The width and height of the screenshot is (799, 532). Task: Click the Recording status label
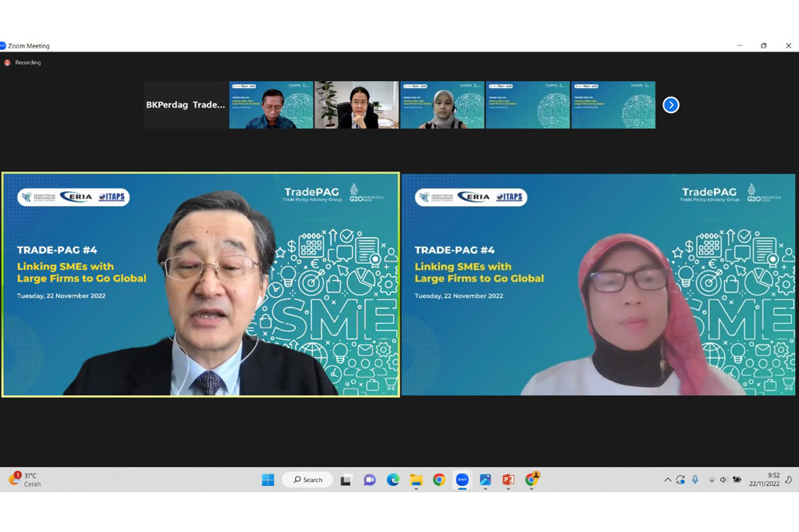pos(28,62)
